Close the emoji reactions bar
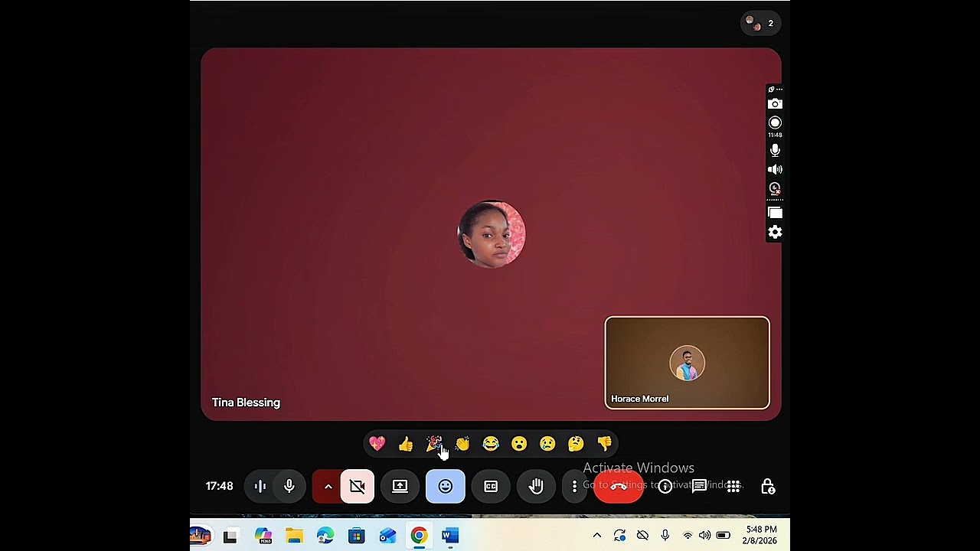Screen dimensions: 980x551 point(445,486)
